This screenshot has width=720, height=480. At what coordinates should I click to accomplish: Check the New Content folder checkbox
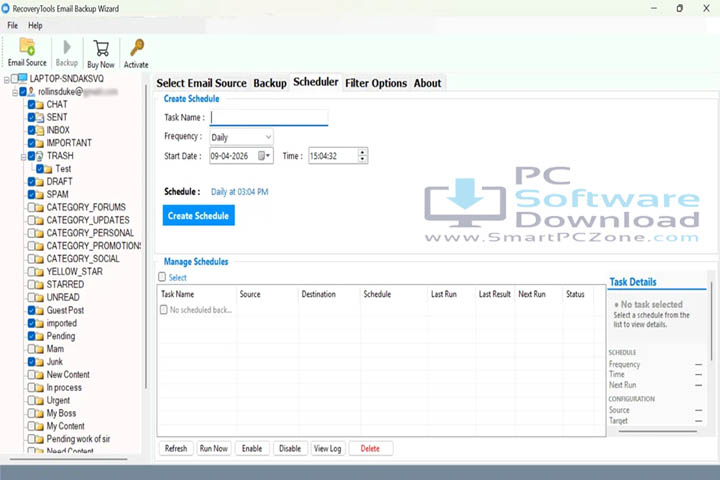pos(31,374)
